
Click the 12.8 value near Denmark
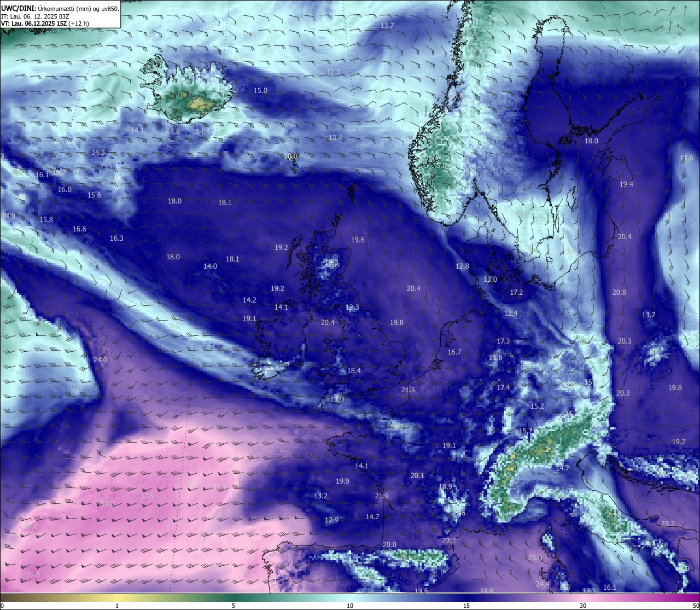tap(462, 266)
